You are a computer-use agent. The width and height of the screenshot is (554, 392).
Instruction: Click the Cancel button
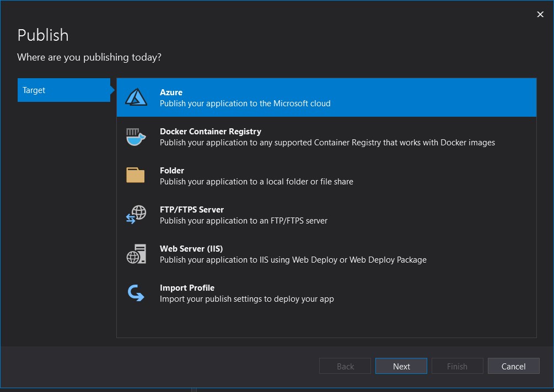(x=513, y=366)
